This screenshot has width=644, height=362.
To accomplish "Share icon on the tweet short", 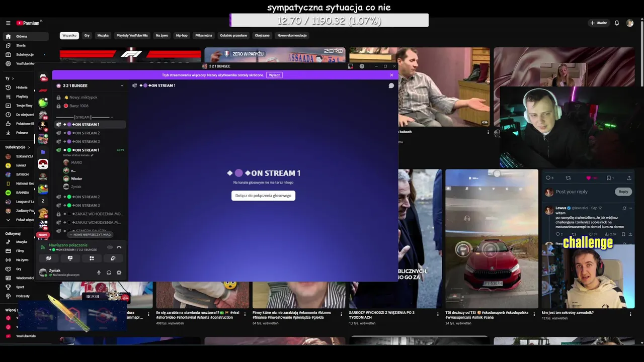I will pos(629,178).
